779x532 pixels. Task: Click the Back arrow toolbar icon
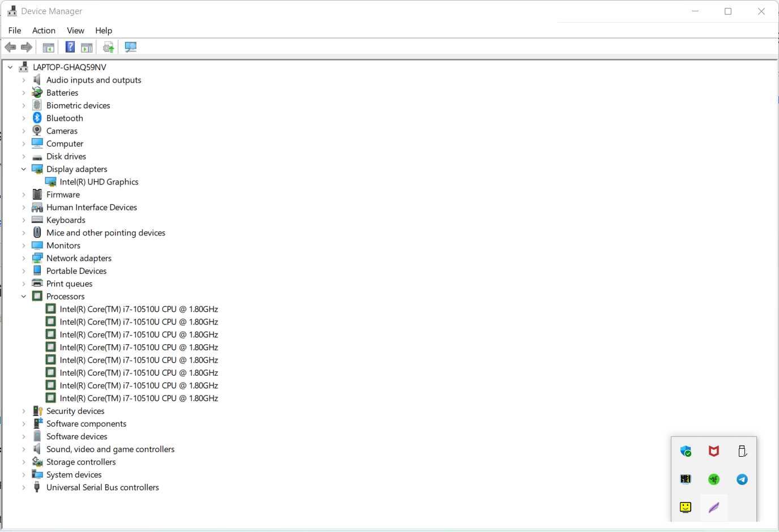(10, 48)
